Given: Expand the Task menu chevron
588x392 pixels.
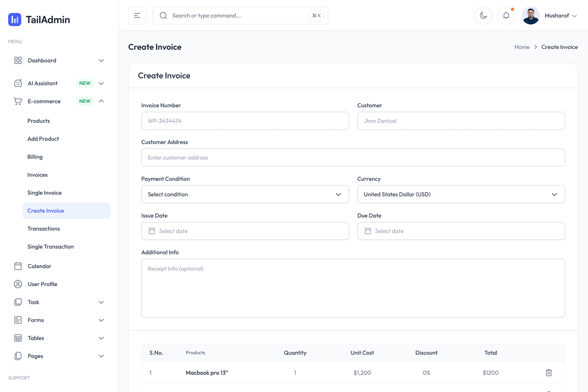Looking at the screenshot, I should [x=101, y=302].
